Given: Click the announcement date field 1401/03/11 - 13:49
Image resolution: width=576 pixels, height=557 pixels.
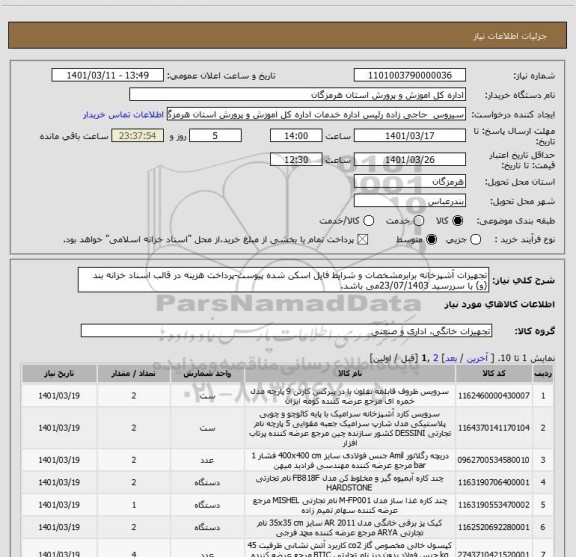Looking at the screenshot, I should pos(108,75).
